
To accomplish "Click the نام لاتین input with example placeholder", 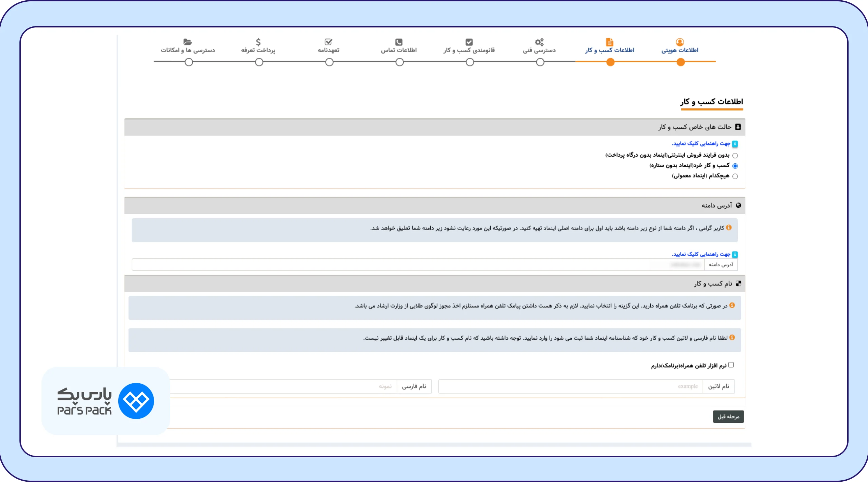I will pyautogui.click(x=571, y=386).
